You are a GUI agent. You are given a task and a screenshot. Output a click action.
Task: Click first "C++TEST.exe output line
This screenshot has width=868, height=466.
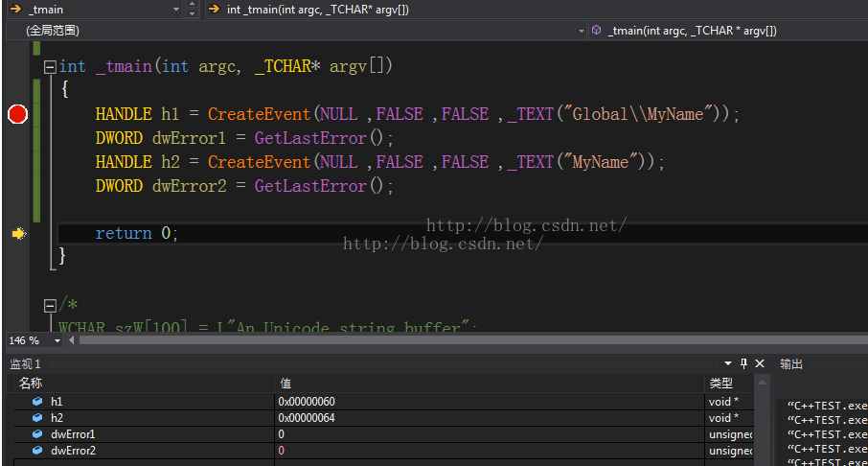click(827, 406)
